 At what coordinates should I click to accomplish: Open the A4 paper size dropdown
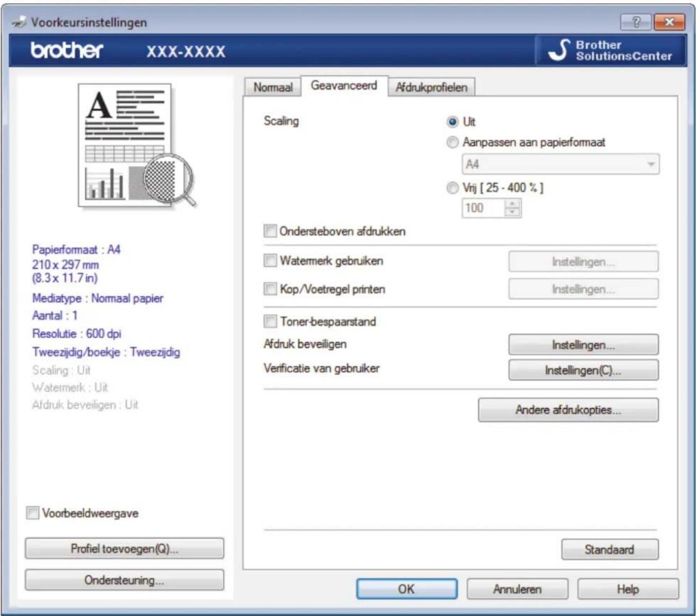coord(560,164)
